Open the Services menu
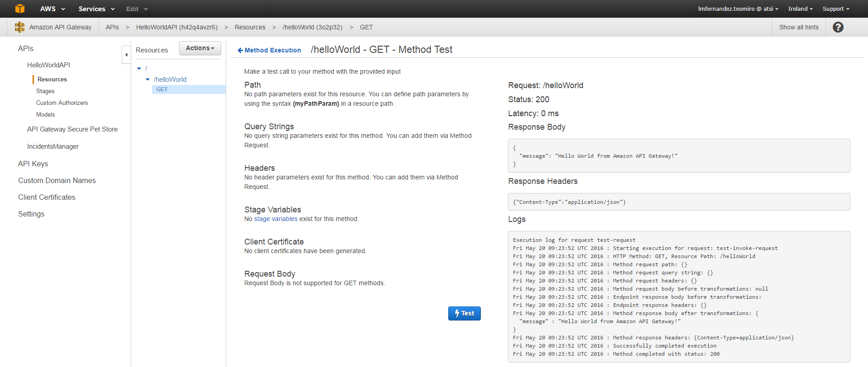 coord(96,9)
